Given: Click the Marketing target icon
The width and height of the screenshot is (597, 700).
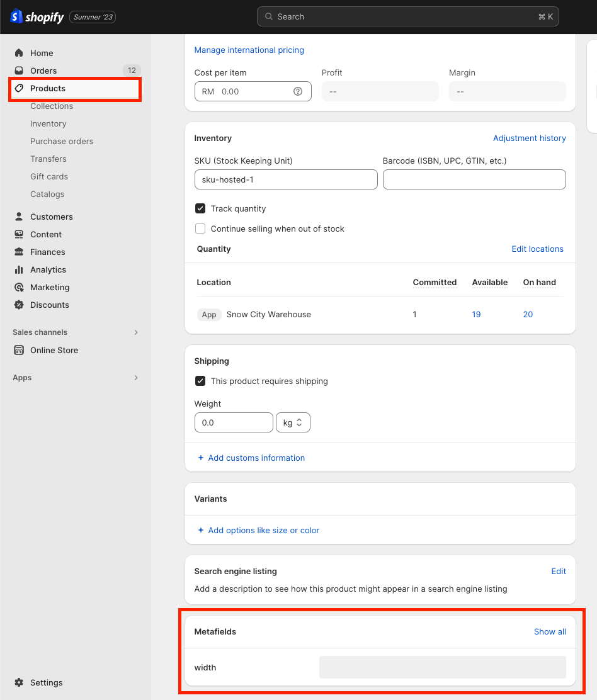Looking at the screenshot, I should pyautogui.click(x=19, y=288).
